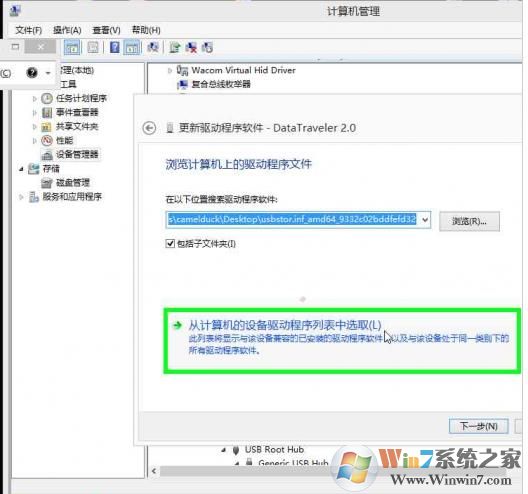The image size is (528, 494).
Task: Click the update driver software toolbar icon
Action: point(175,47)
